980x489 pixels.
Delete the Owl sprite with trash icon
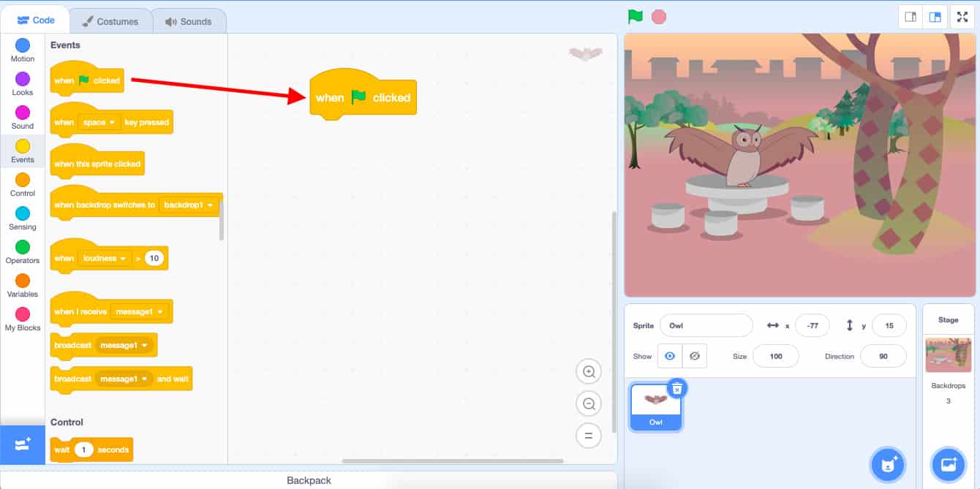click(677, 388)
